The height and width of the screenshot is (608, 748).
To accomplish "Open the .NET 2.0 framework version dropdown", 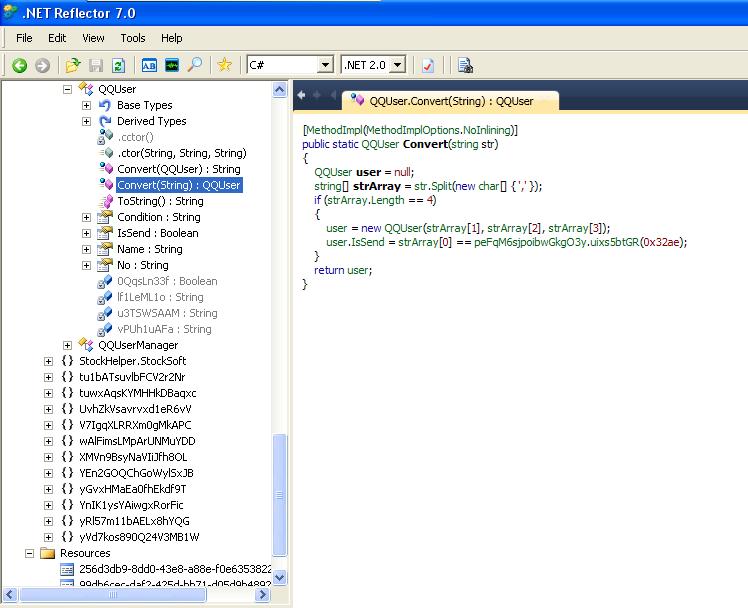I will (397, 65).
